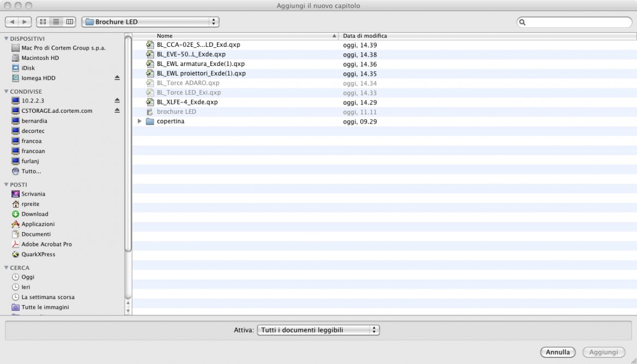Image resolution: width=637 pixels, height=364 pixels.
Task: Eject the 10.2.2.3 shared server
Action: [117, 101]
